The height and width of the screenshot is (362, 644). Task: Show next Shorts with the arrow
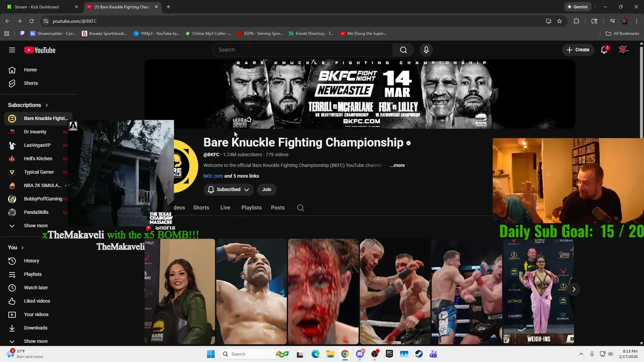click(x=574, y=289)
